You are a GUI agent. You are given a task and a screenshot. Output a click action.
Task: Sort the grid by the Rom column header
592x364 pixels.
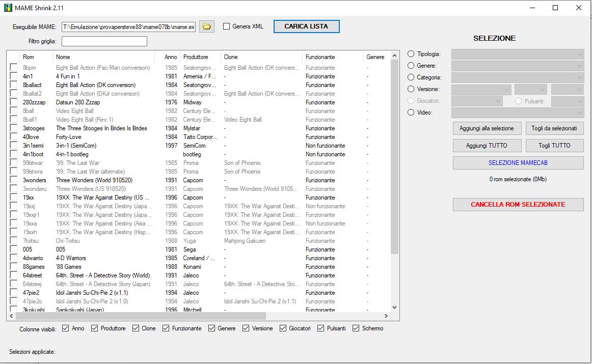point(36,57)
